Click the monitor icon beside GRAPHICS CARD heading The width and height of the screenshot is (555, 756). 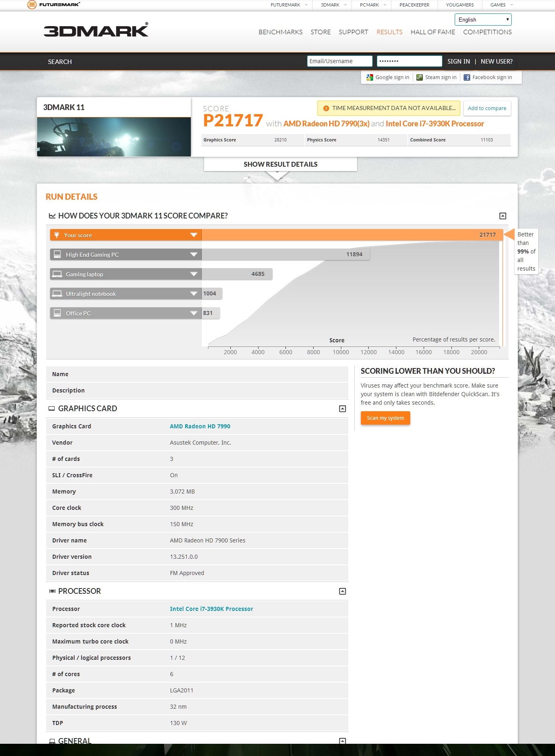[x=52, y=408]
